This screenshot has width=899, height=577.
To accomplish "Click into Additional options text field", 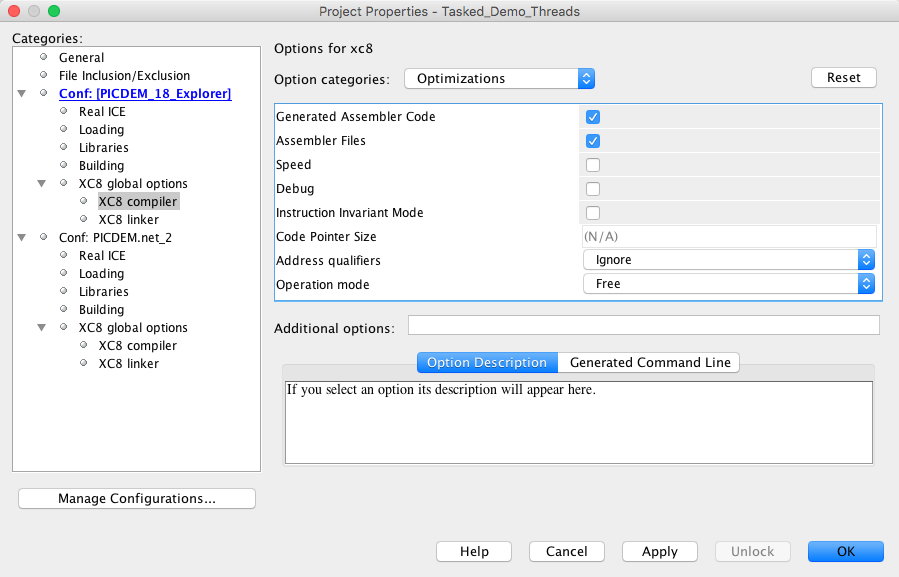I will (643, 325).
